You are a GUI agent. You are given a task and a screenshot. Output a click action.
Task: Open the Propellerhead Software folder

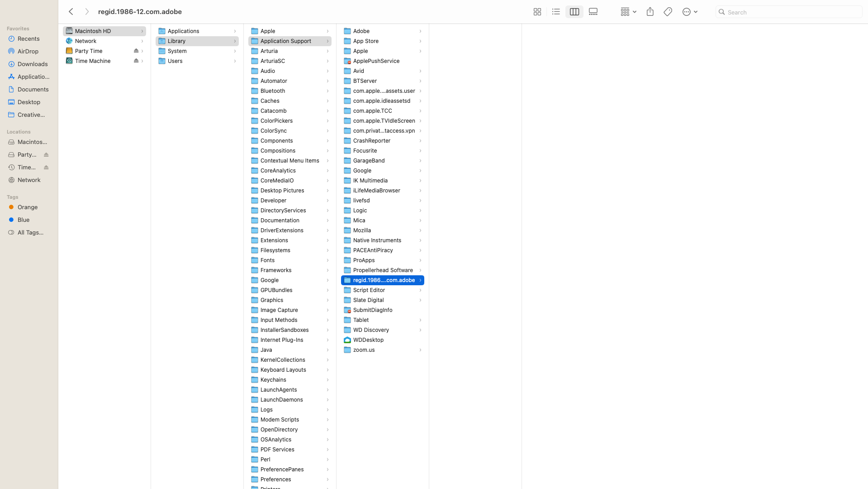(383, 270)
